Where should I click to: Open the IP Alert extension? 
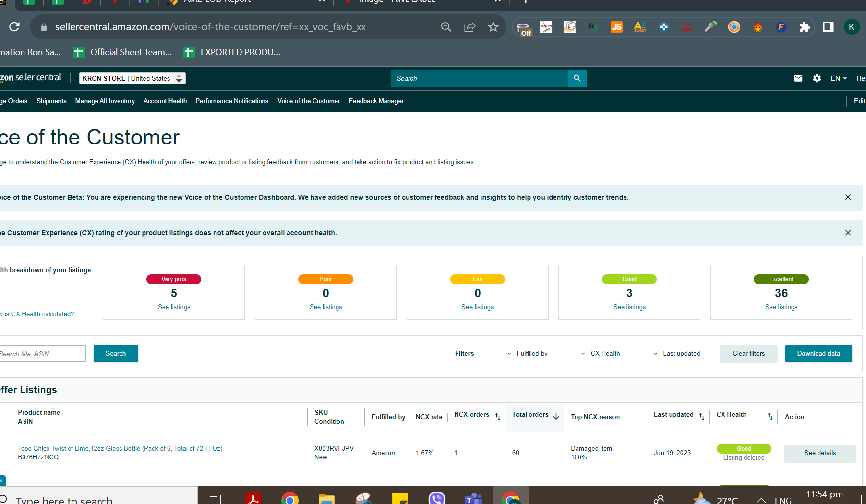[x=687, y=27]
